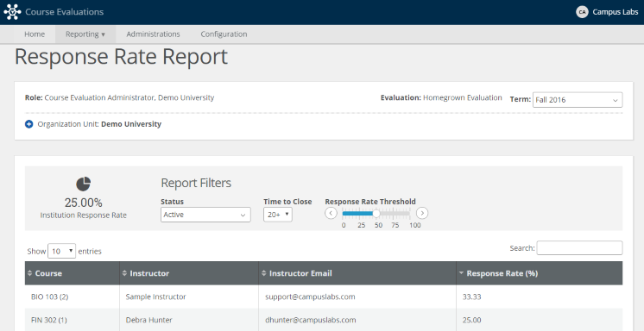Increase response rate threshold with right arrow
644x331 pixels.
[x=422, y=213]
